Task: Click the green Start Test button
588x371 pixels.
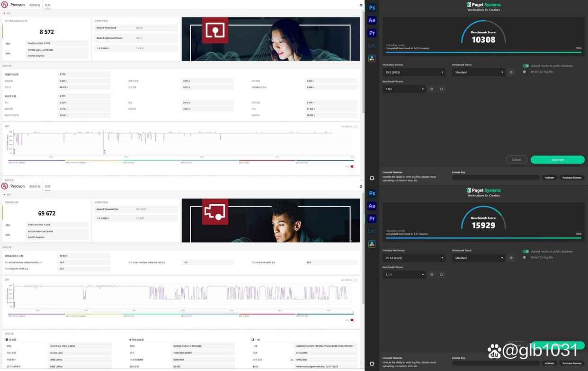Action: 557,160
